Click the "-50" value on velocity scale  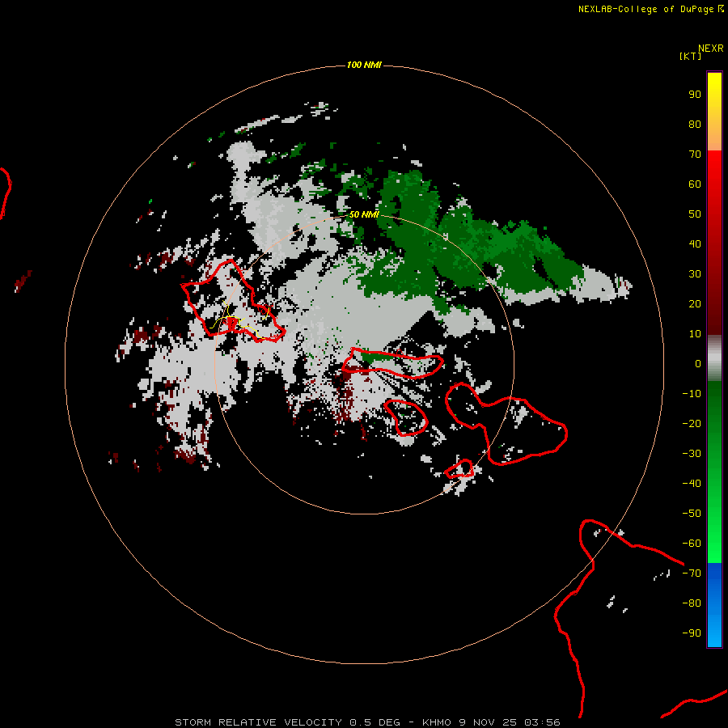click(692, 514)
